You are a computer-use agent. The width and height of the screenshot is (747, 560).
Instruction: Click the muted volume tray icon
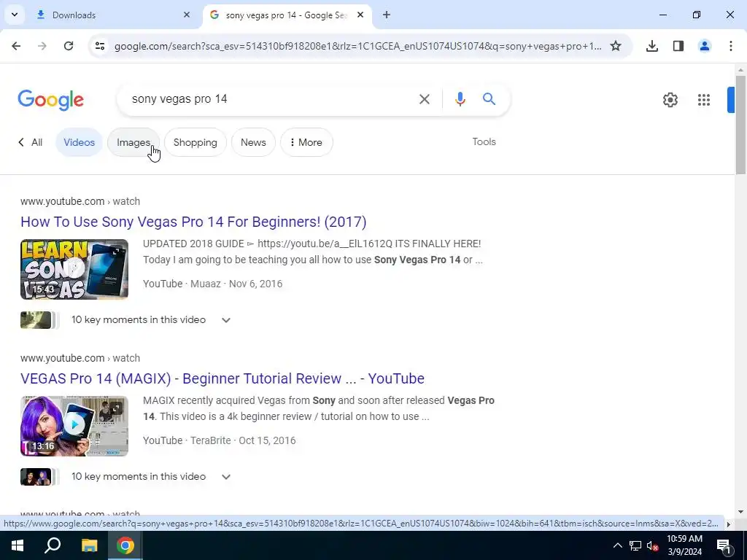(653, 545)
